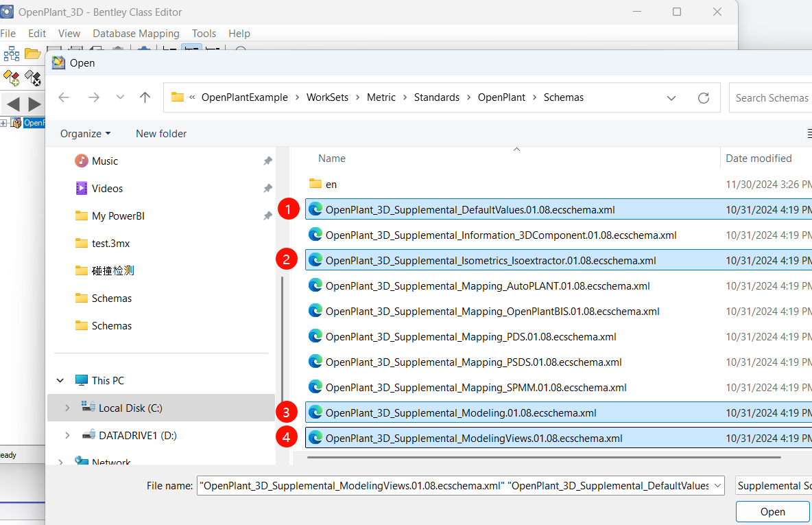812x525 pixels.
Task: Click the Local Disk (C:) drive icon
Action: coord(88,408)
